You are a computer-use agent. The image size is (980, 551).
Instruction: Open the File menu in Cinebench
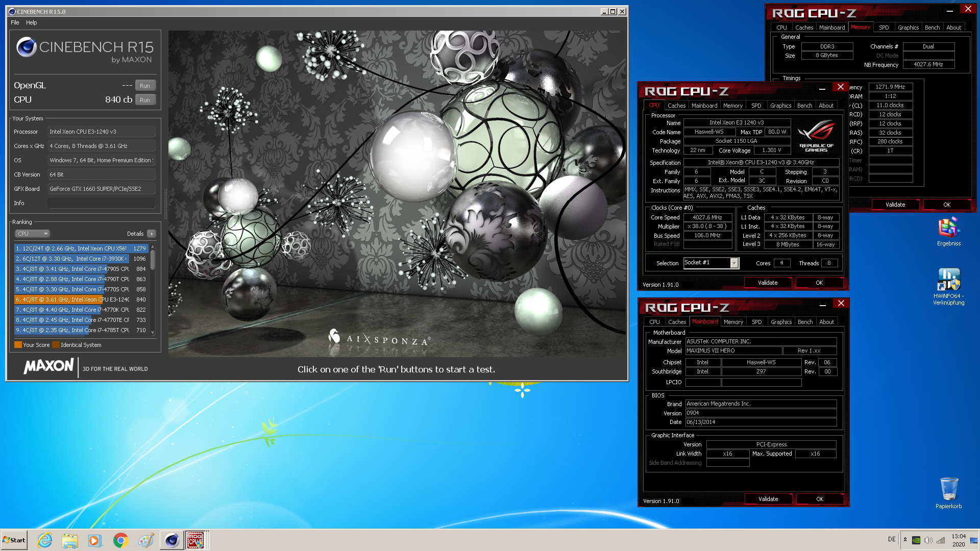(15, 22)
